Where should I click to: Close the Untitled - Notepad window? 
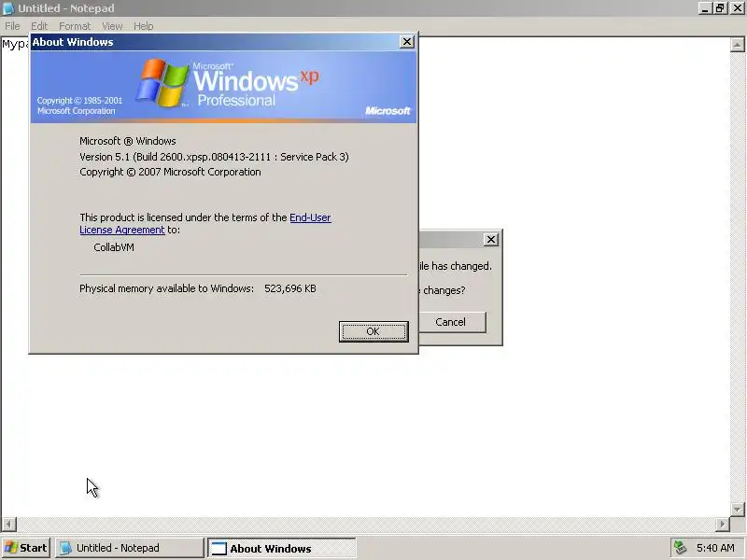click(738, 8)
